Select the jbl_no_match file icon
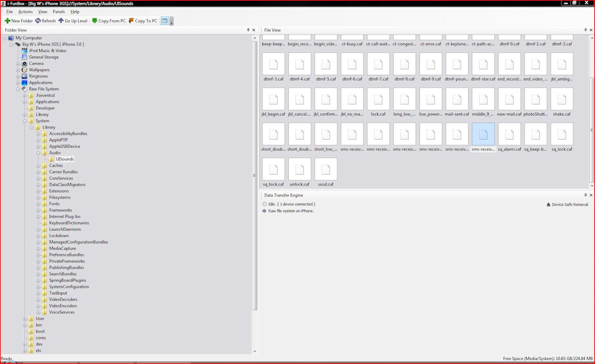Image resolution: width=595 pixels, height=364 pixels. [352, 99]
